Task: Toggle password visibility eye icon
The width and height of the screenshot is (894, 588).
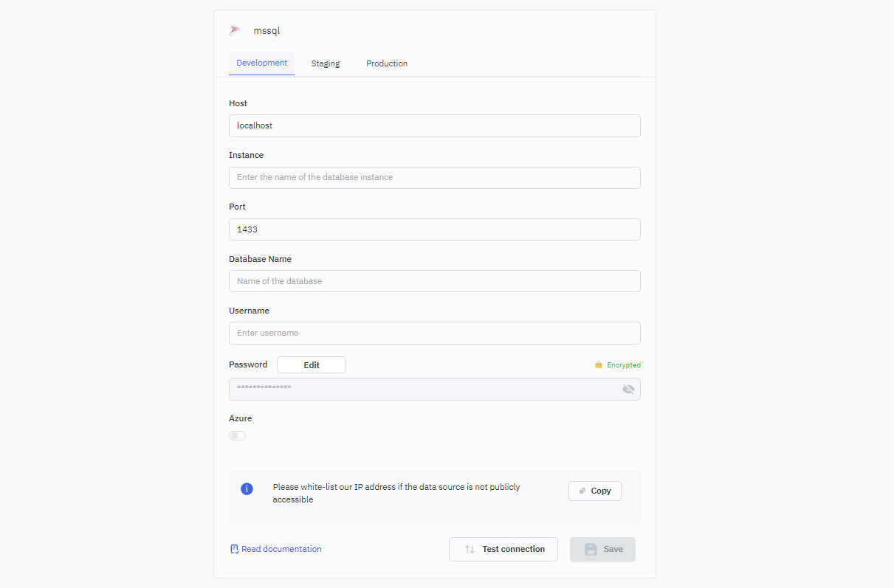Action: pos(628,389)
